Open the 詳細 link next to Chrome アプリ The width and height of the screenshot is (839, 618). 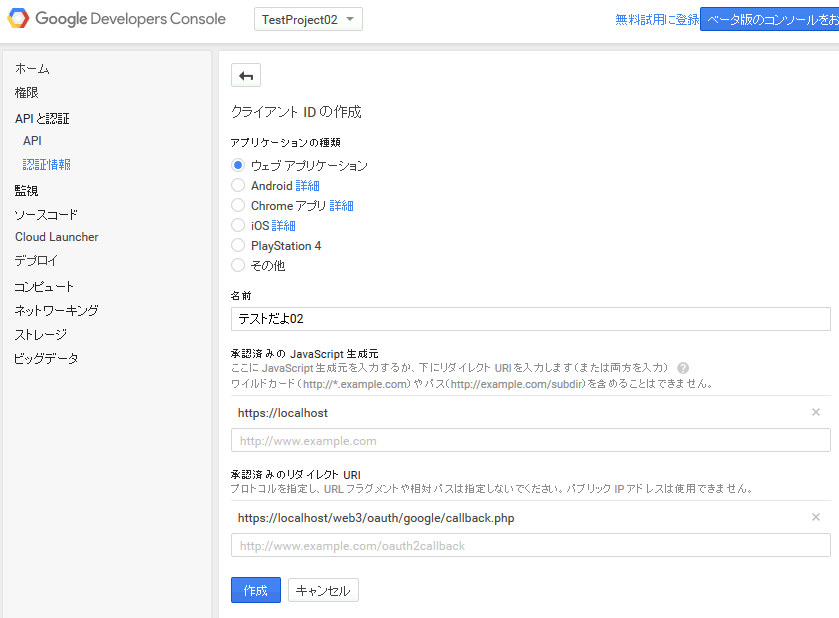tap(341, 205)
